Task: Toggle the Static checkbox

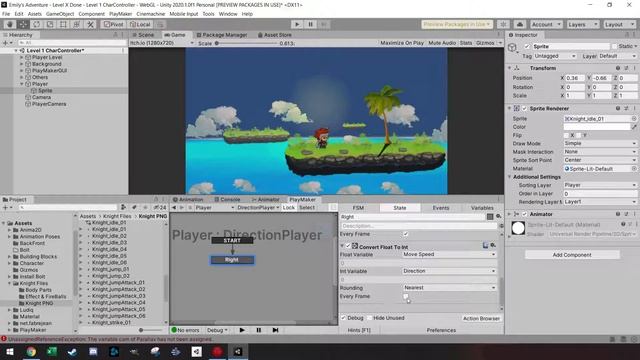Action: 614,47
